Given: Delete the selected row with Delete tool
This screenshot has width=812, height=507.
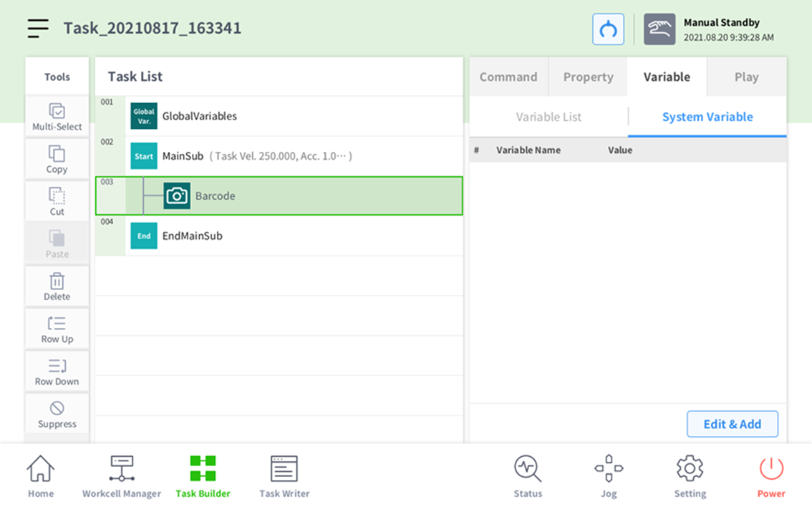Looking at the screenshot, I should [x=57, y=286].
